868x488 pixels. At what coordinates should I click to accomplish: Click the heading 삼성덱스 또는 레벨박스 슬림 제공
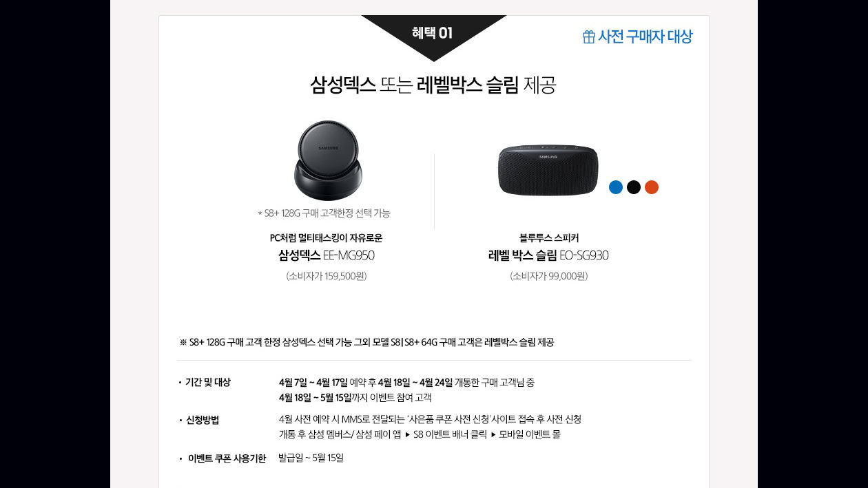point(433,85)
